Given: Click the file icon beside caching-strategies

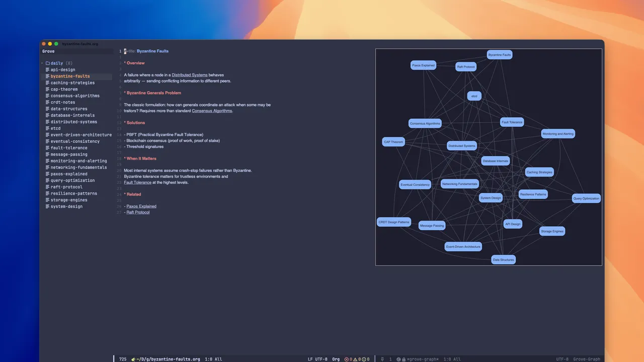Looking at the screenshot, I should (x=48, y=83).
